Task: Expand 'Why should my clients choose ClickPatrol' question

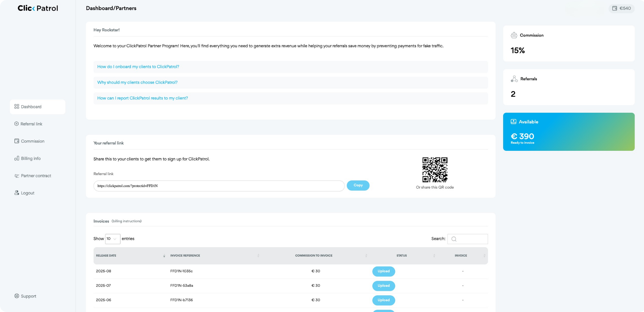Action: click(x=137, y=82)
